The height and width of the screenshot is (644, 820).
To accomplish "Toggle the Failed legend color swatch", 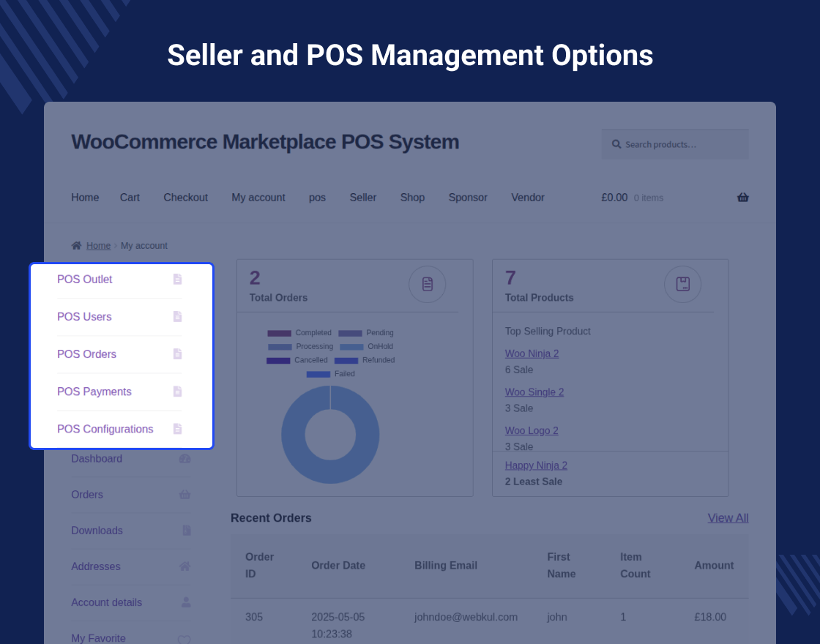I will pos(318,374).
